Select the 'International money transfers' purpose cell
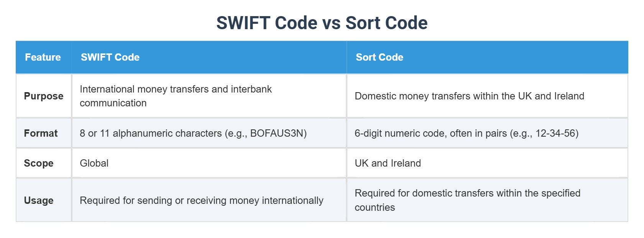 [x=176, y=96]
